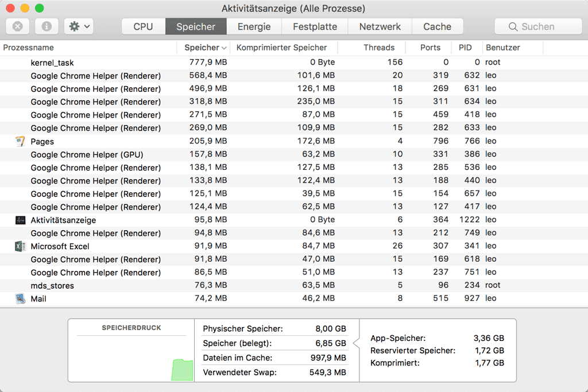Image resolution: width=588 pixels, height=392 pixels.
Task: Click the Verwendeter Swap 549,3 MB value
Action: coord(327,372)
